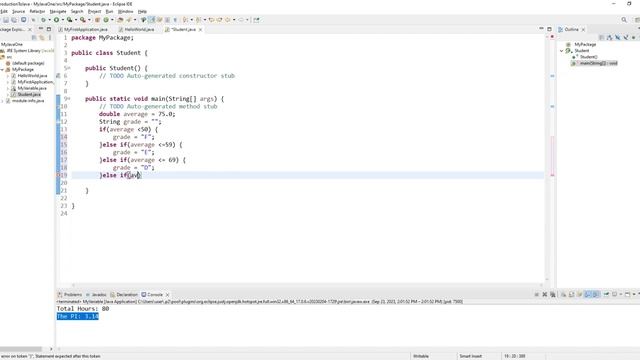Click the Save icon in the toolbar

pos(5,20)
